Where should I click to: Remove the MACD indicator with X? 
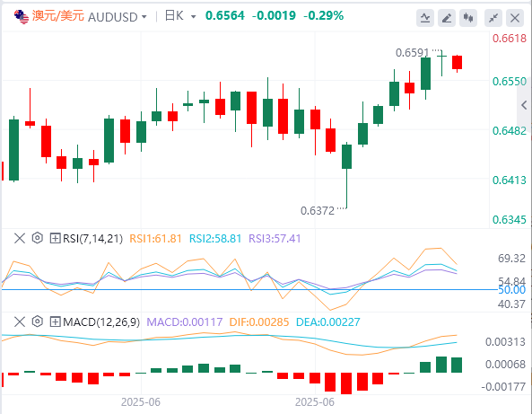pyautogui.click(x=20, y=322)
